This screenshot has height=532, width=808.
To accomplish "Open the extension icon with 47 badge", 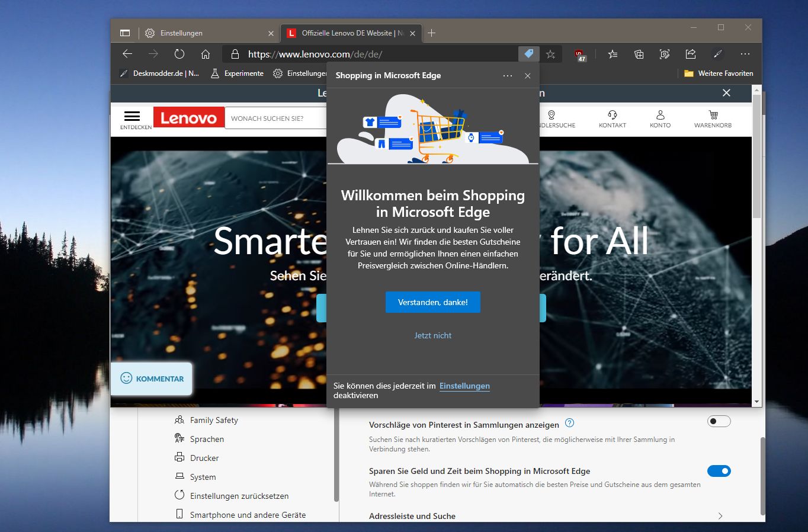I will [x=580, y=55].
